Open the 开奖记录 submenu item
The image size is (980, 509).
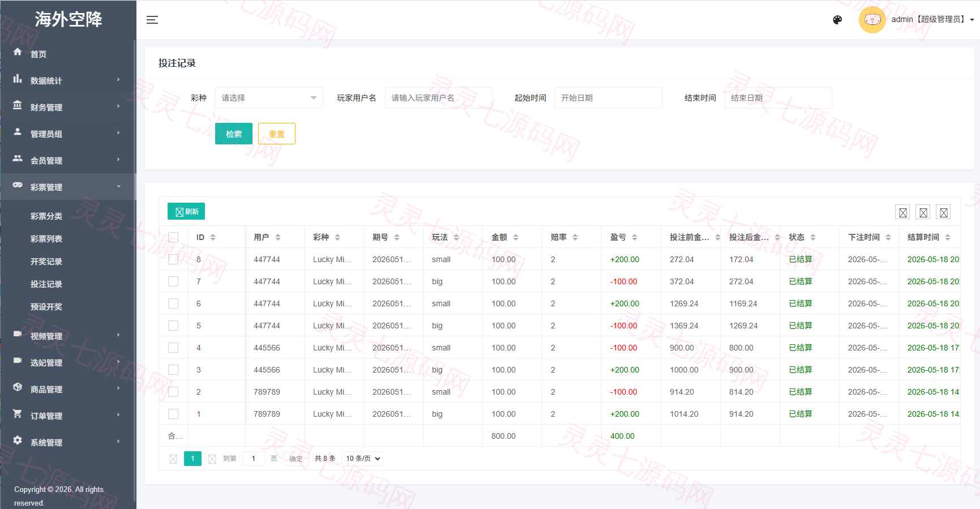[46, 262]
